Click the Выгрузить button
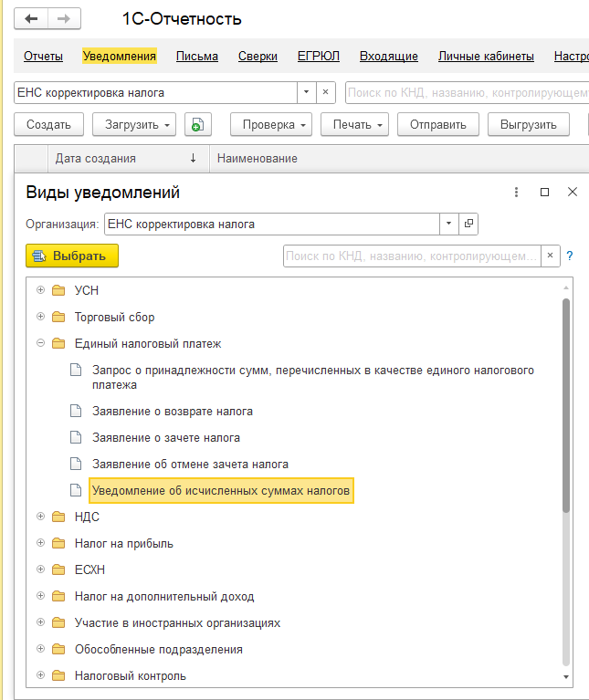This screenshot has height=700, width=589. tap(528, 124)
